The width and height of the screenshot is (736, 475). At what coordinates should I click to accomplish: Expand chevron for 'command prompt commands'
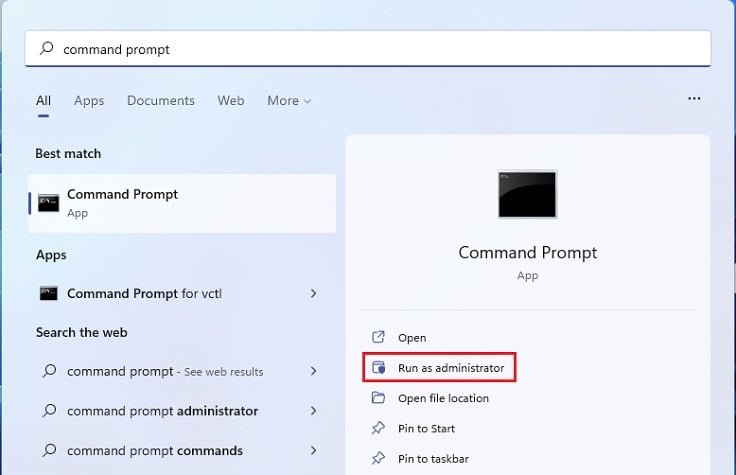tap(313, 451)
